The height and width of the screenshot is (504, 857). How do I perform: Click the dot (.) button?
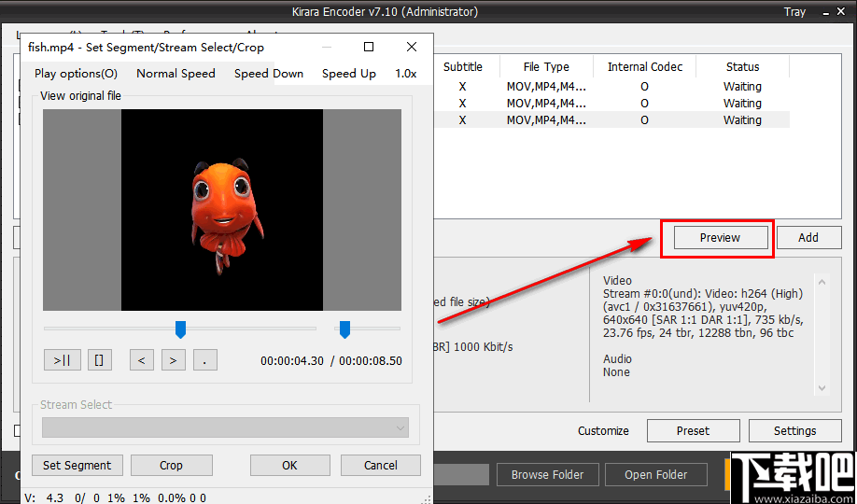click(205, 360)
